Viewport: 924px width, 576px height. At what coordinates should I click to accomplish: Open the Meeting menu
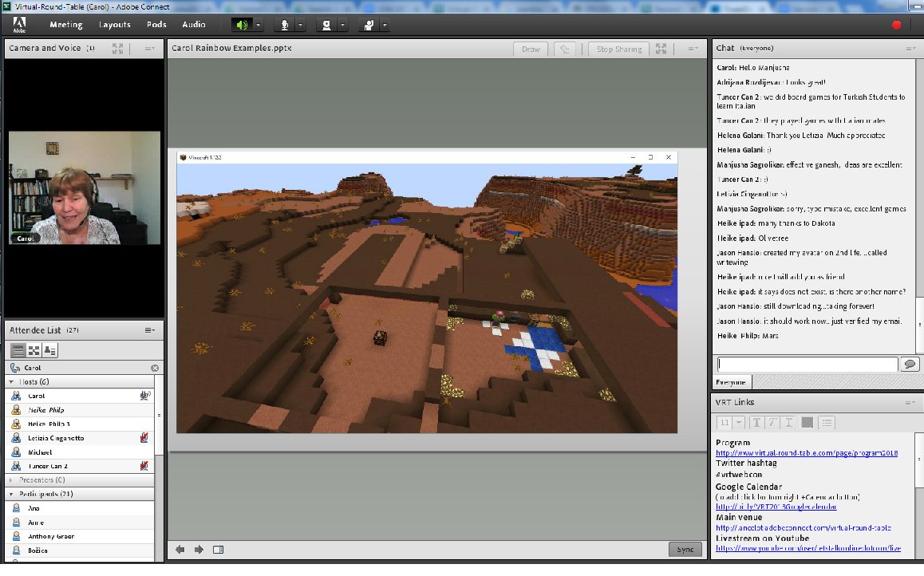click(x=66, y=24)
